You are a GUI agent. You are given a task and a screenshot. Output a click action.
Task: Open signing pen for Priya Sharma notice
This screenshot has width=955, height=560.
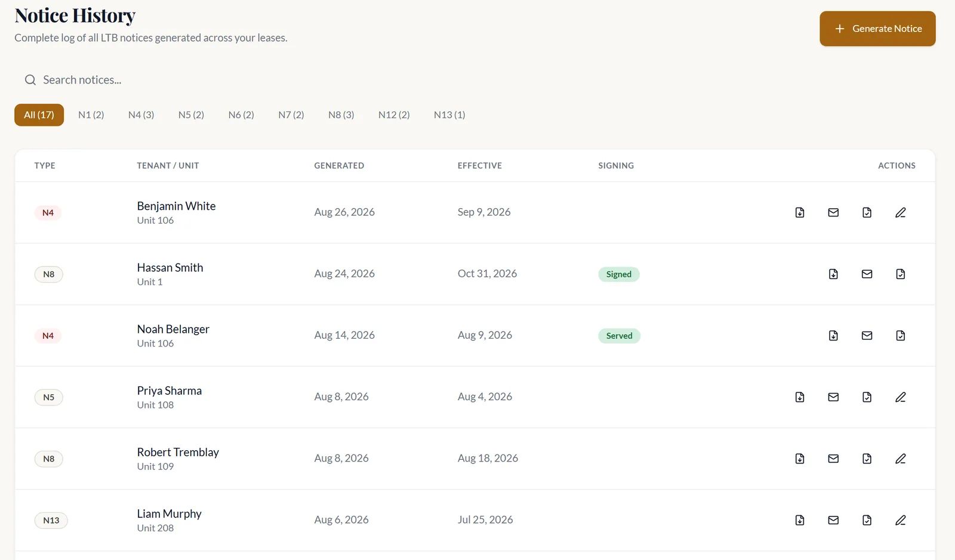tap(900, 397)
